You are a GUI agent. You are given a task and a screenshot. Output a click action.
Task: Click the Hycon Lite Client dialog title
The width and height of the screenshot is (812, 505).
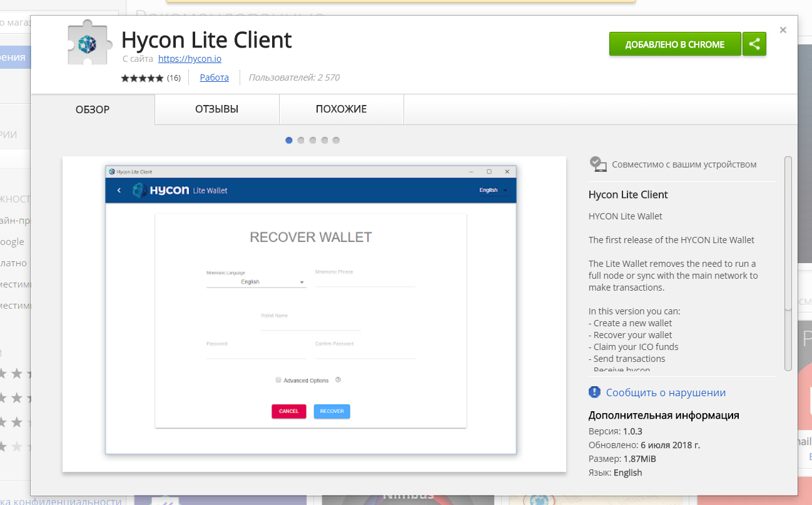[x=206, y=40]
